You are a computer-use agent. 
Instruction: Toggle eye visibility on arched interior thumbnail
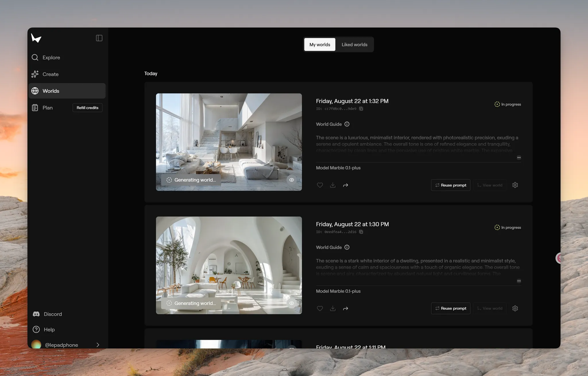tap(291, 303)
